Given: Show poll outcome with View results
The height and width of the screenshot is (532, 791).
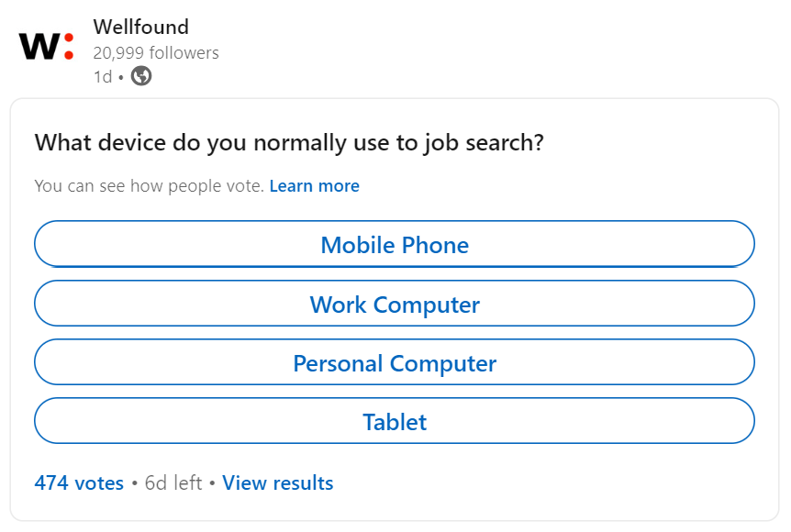Looking at the screenshot, I should coord(278,482).
